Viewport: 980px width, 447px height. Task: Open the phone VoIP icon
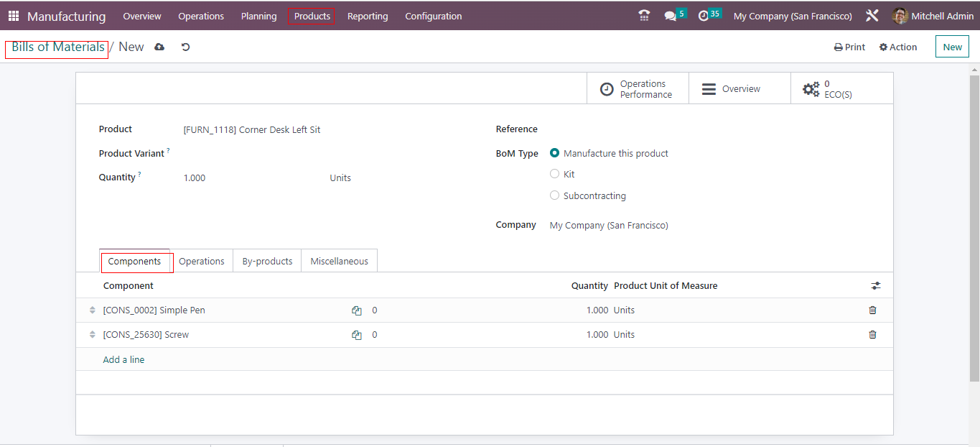tap(644, 16)
